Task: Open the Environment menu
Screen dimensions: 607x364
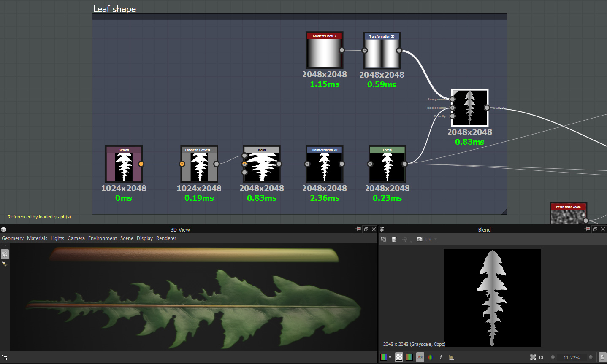Action: coord(103,238)
